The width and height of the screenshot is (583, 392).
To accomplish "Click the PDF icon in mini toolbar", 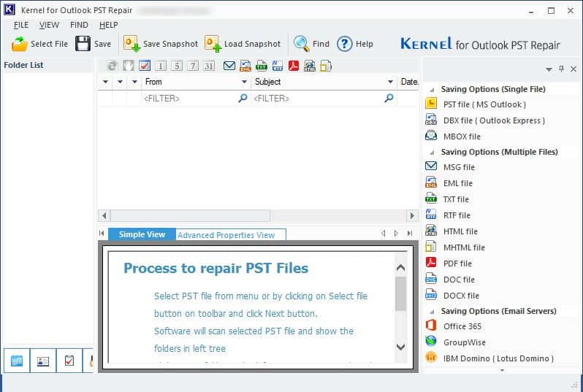I will 294,66.
